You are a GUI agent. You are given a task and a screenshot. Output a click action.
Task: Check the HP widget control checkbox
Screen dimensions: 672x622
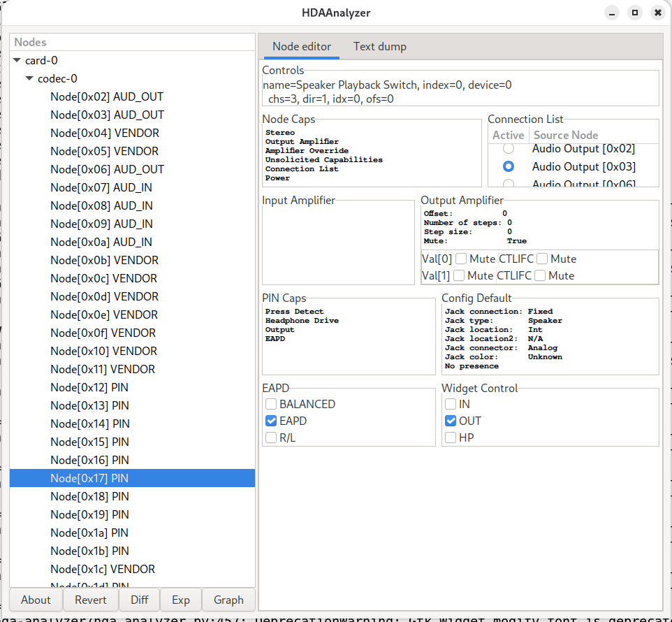pos(451,437)
